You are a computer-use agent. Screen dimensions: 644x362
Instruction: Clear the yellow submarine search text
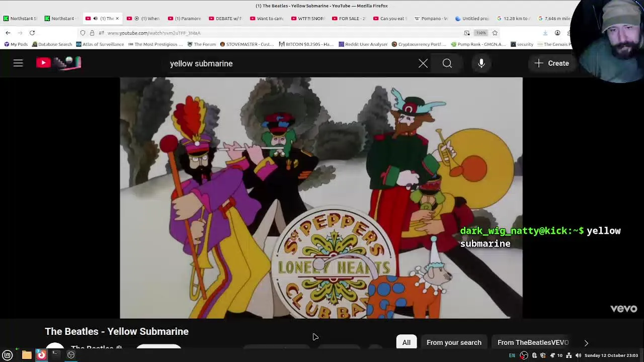[x=423, y=63]
